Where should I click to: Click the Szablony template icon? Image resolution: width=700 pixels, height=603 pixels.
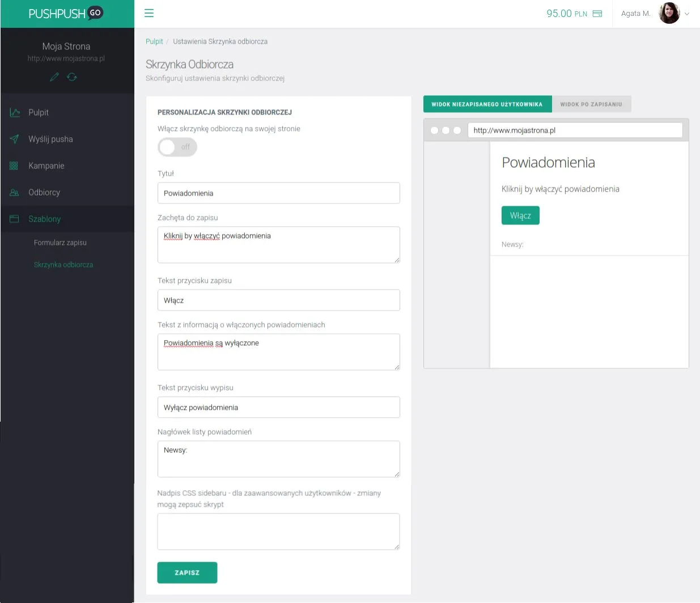point(15,219)
